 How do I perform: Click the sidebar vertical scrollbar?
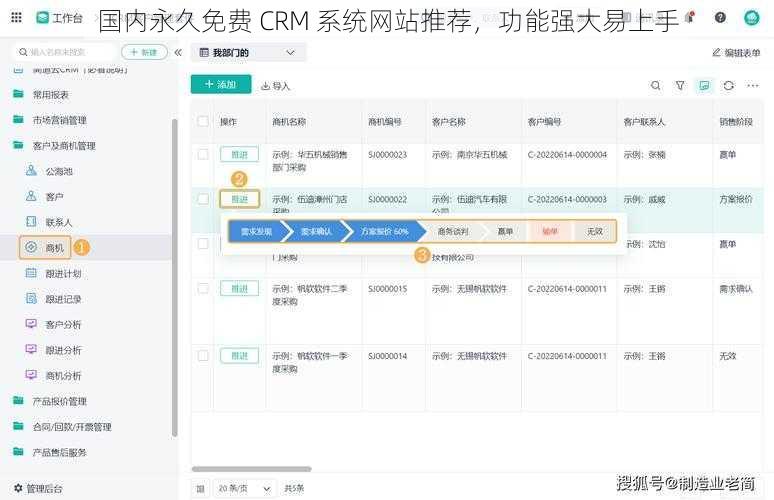174,278
